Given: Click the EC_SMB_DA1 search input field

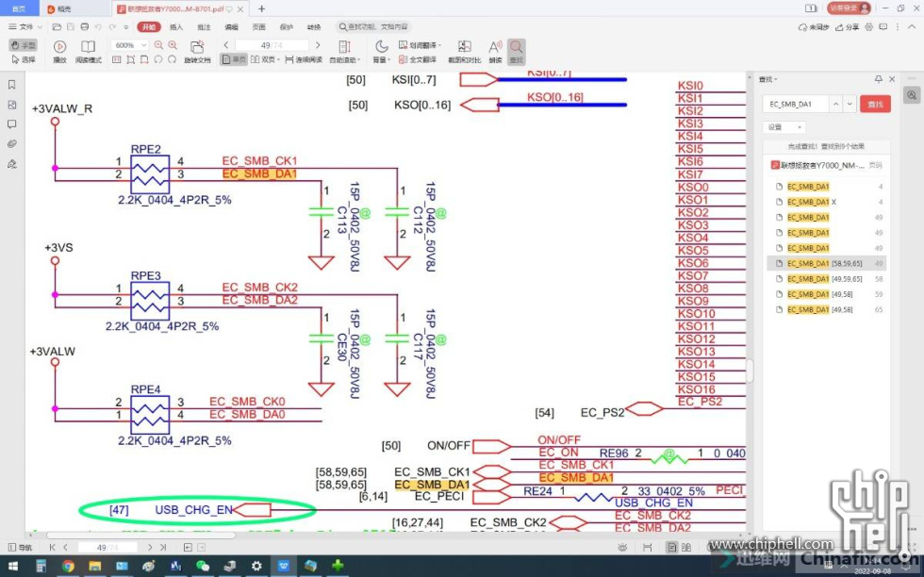Looking at the screenshot, I should coord(795,104).
